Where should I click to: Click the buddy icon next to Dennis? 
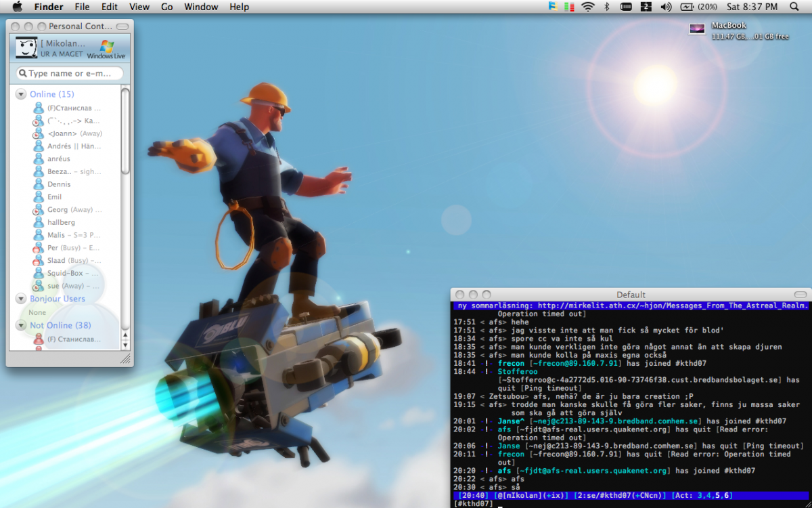[39, 184]
